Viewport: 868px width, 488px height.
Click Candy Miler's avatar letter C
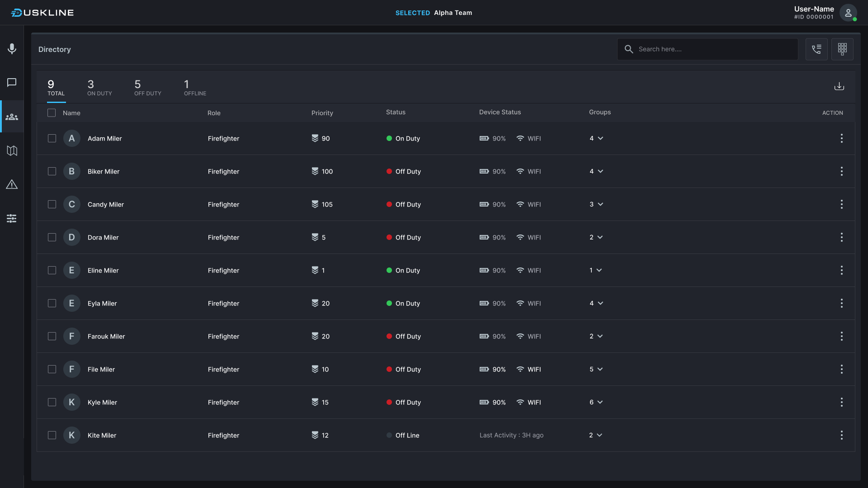click(x=71, y=204)
